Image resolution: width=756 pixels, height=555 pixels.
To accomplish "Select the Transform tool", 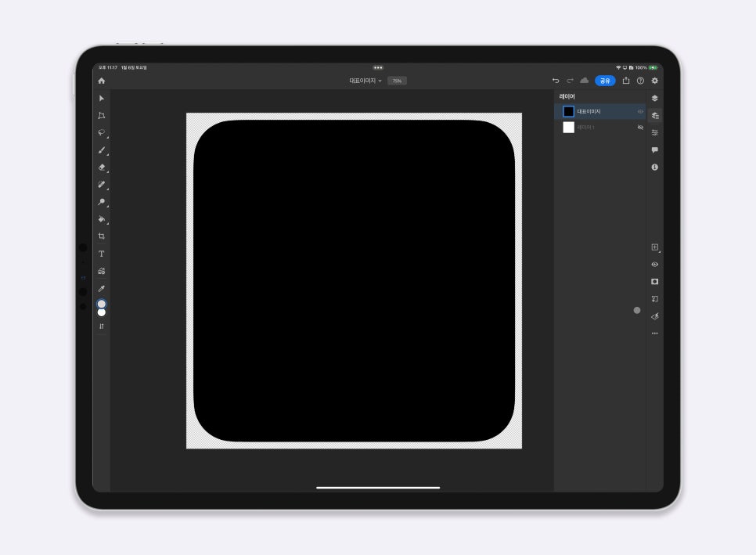I will (x=101, y=116).
